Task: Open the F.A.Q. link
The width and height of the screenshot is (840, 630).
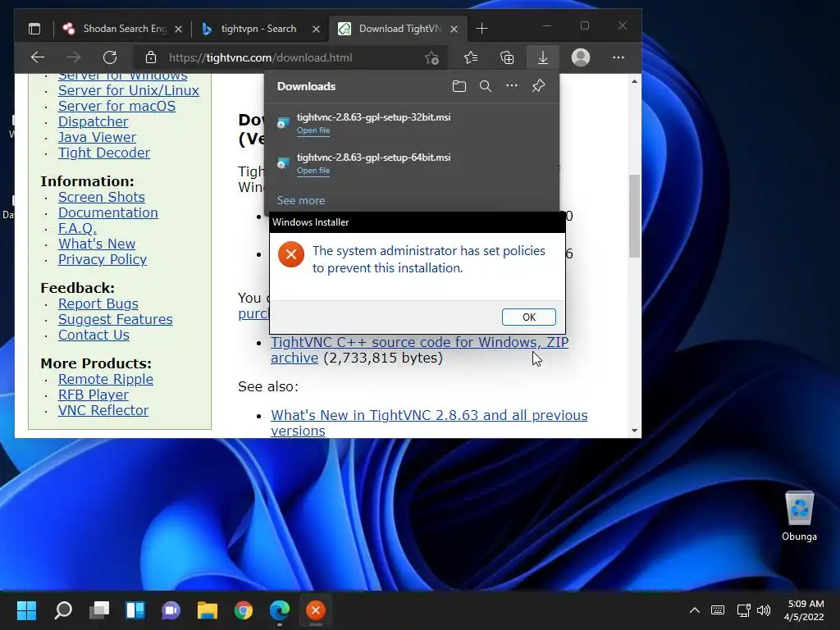Action: click(x=77, y=228)
